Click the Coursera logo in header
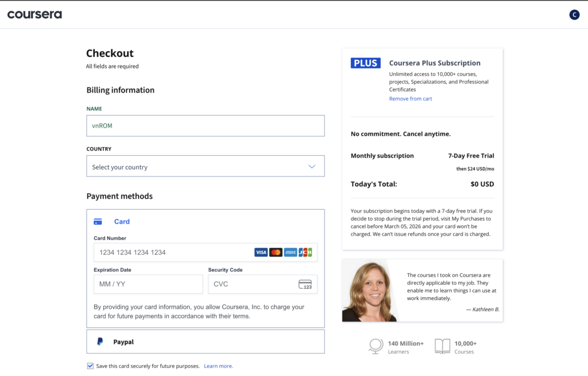The height and width of the screenshot is (376, 588). pyautogui.click(x=34, y=14)
